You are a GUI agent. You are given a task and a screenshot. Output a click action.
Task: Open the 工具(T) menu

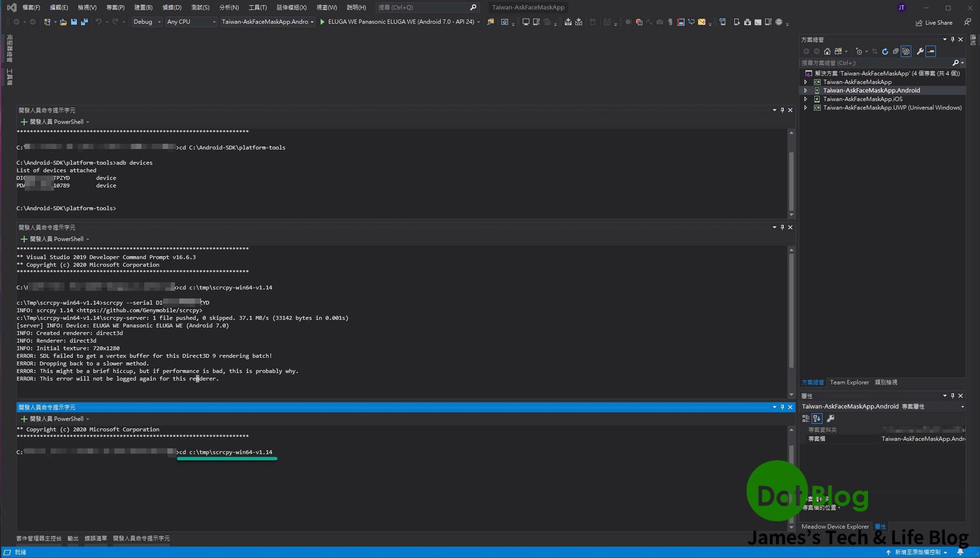coord(257,7)
